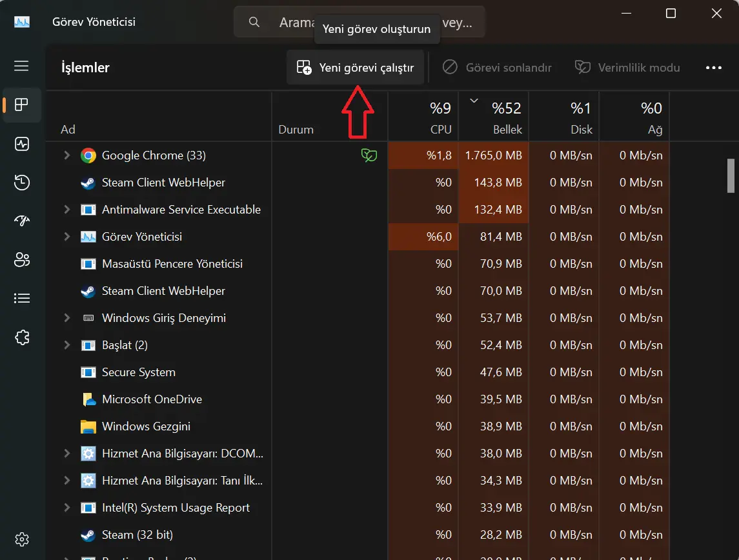Open the three-dots more options menu
This screenshot has height=560, width=739.
[713, 67]
